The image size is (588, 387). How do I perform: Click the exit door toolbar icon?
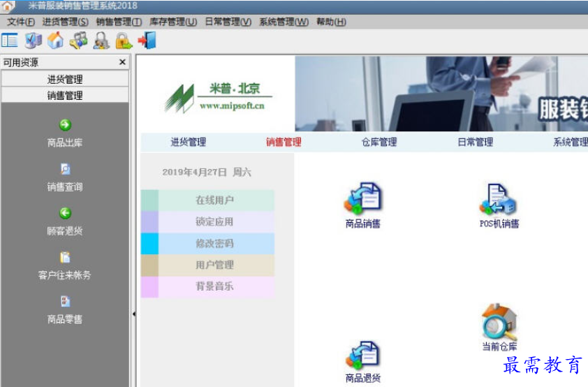pyautogui.click(x=147, y=41)
